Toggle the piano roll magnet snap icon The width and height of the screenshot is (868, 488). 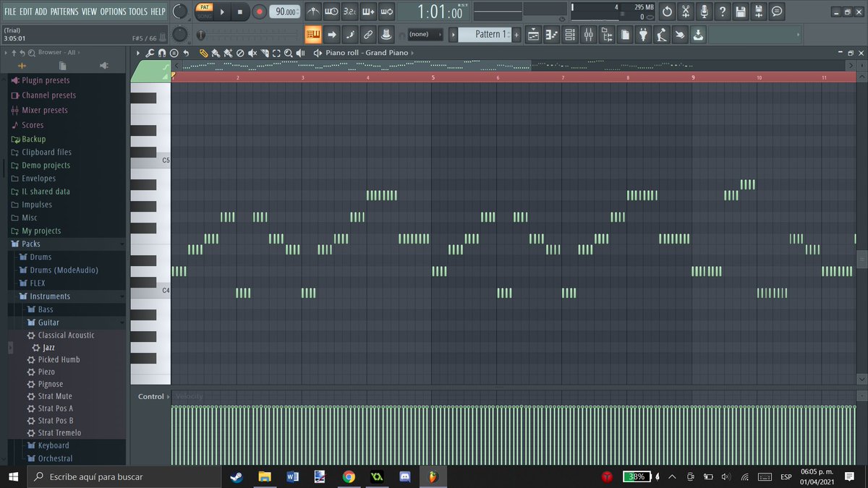click(x=162, y=53)
